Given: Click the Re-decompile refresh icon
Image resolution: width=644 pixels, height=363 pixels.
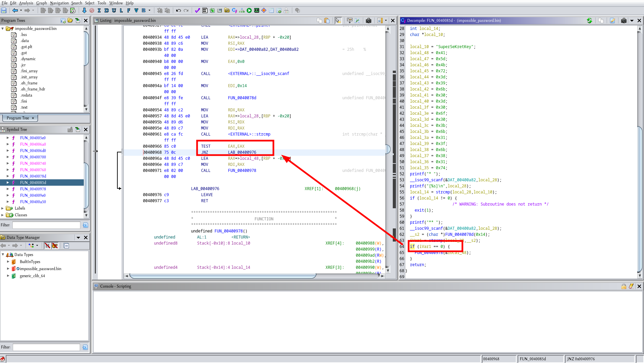Looking at the screenshot, I should point(590,21).
